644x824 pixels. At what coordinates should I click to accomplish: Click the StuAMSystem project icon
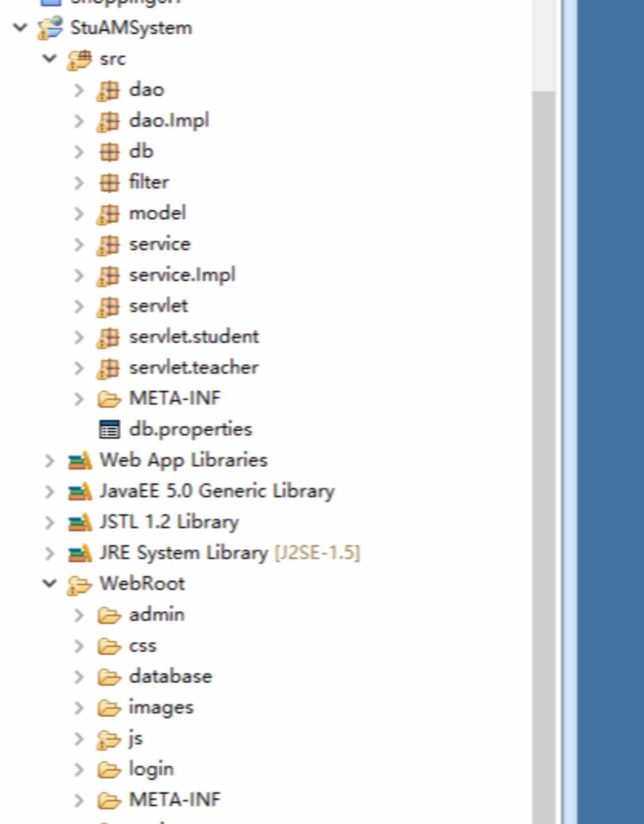tap(50, 28)
